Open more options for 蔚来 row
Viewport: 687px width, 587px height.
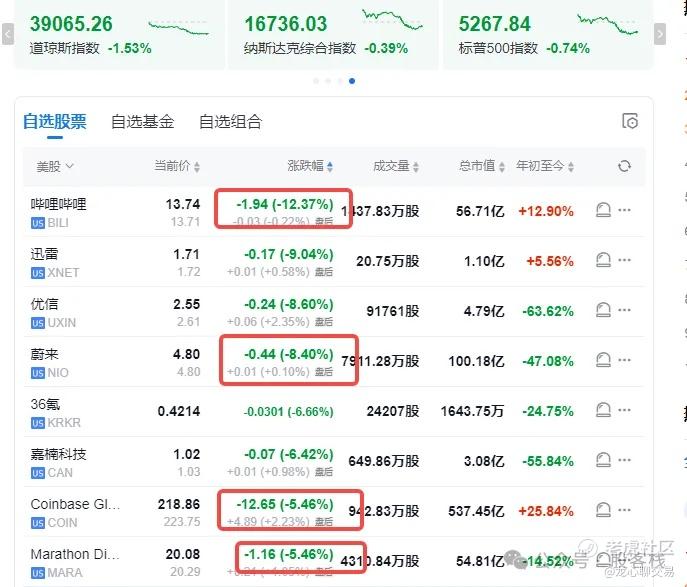pos(624,360)
